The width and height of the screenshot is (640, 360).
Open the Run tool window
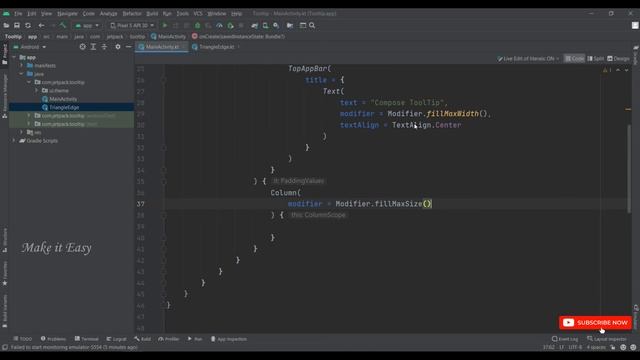(195, 339)
